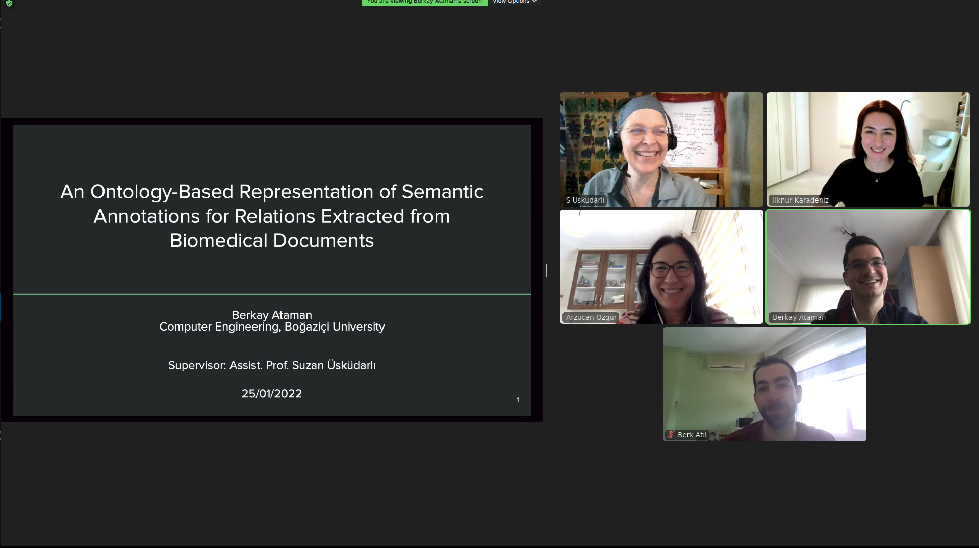Select S Üsküdarlı's video tile
The height and width of the screenshot is (548, 979).
[661, 149]
